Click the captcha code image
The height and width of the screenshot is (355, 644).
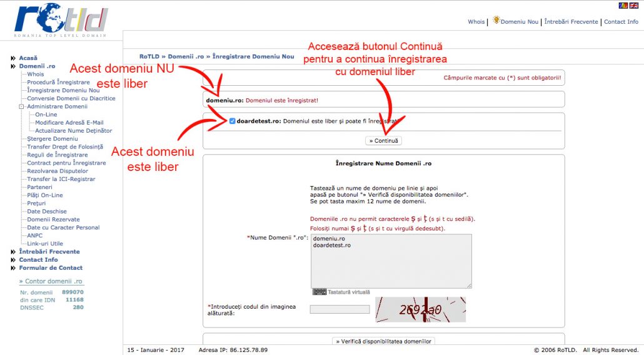420,309
